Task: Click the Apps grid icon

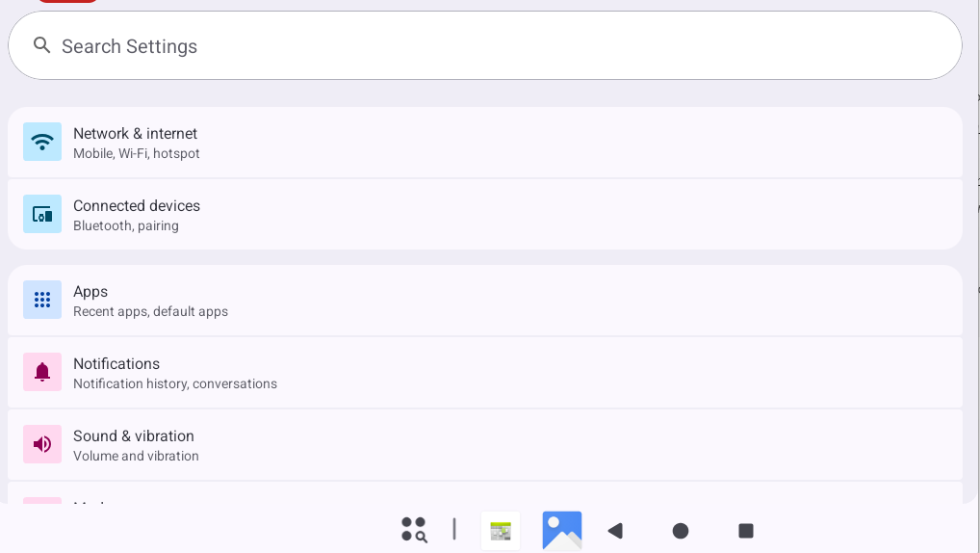Action: click(42, 300)
